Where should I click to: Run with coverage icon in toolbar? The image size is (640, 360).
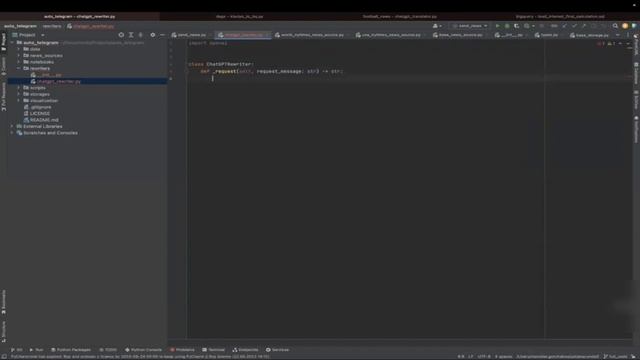[x=516, y=26]
